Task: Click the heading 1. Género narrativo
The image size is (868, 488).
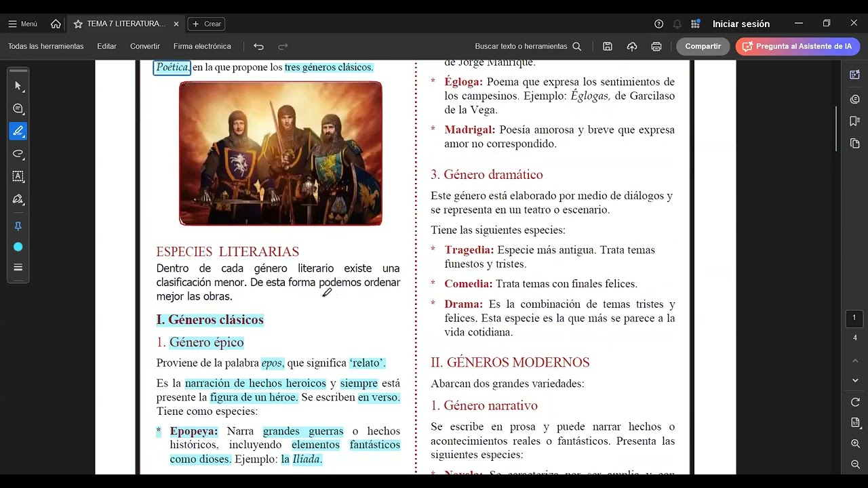Action: 484,406
